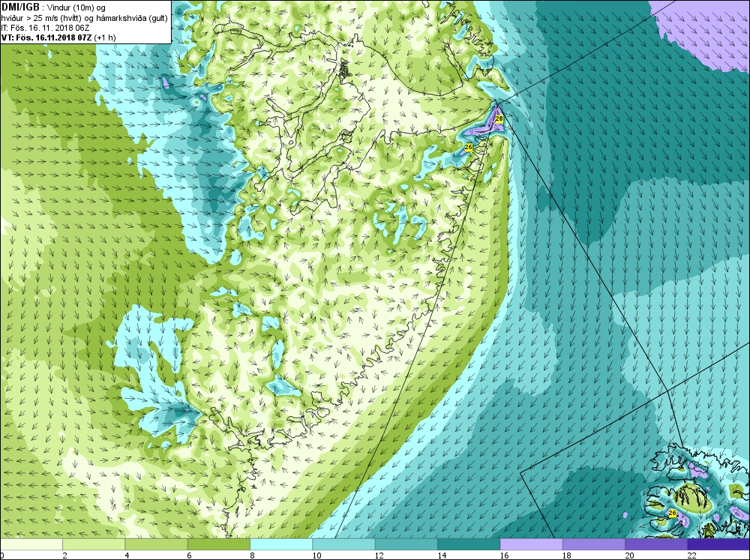Pick the medium green 4–6 legend swatch
The width and height of the screenshot is (750, 560).
point(156,544)
